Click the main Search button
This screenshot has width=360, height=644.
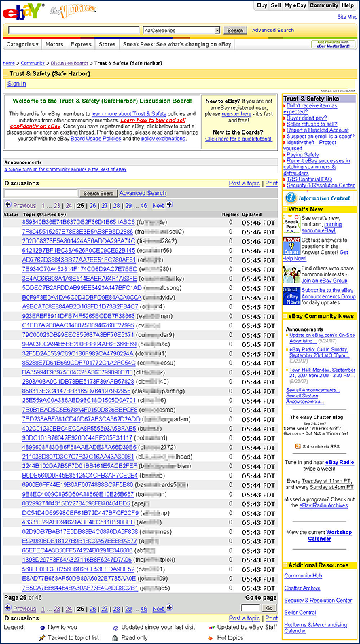coord(235,31)
